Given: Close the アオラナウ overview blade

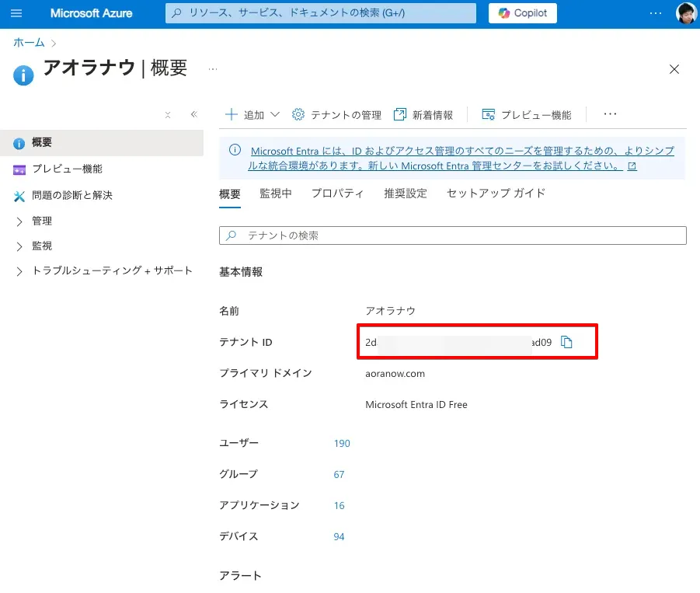Looking at the screenshot, I should [x=674, y=69].
